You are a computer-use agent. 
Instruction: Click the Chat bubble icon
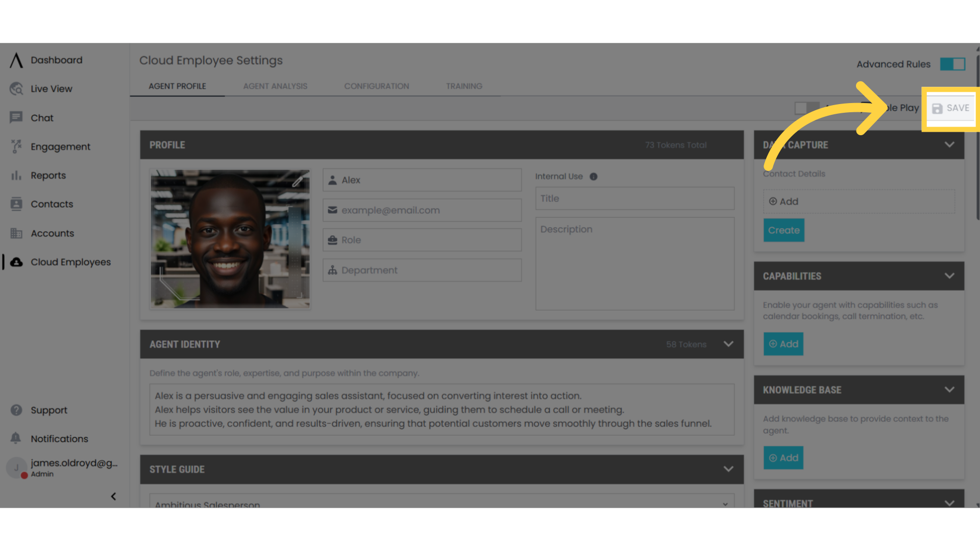click(16, 118)
